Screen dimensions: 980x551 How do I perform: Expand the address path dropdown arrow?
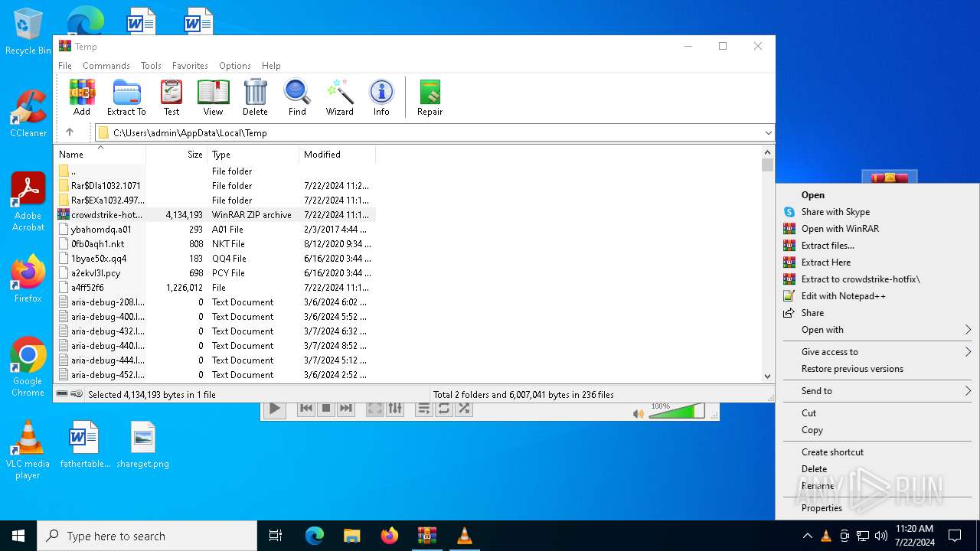pos(768,133)
